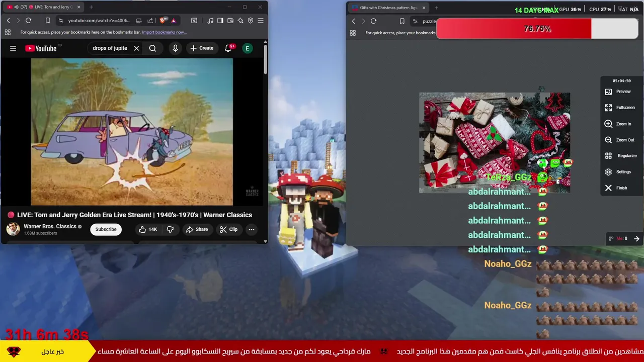Open YouTube notifications bell
644x362 pixels.
point(229,48)
